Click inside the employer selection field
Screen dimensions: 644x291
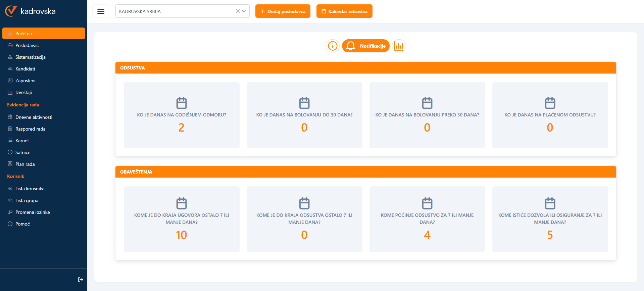pos(175,11)
